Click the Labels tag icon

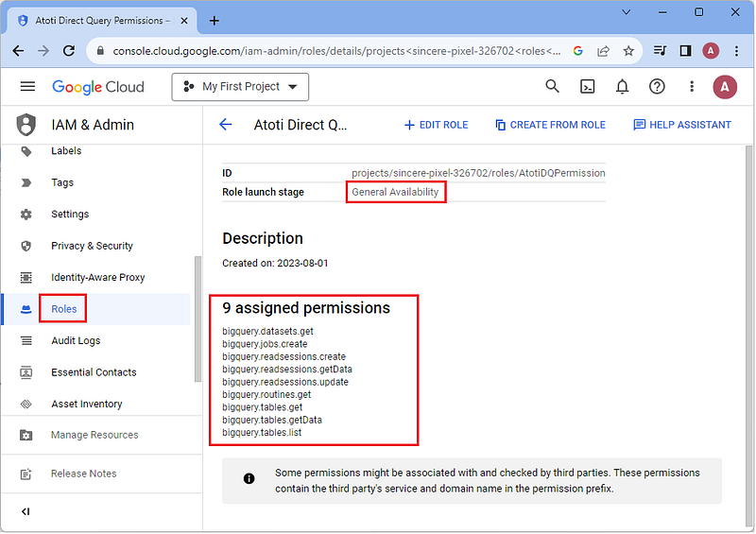pyautogui.click(x=26, y=151)
